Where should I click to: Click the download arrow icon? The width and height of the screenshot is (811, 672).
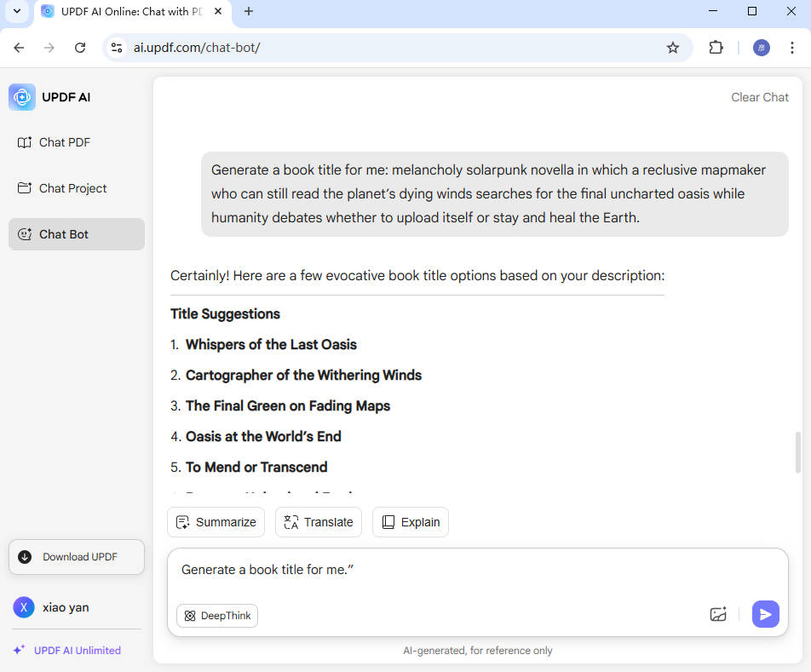coord(25,557)
